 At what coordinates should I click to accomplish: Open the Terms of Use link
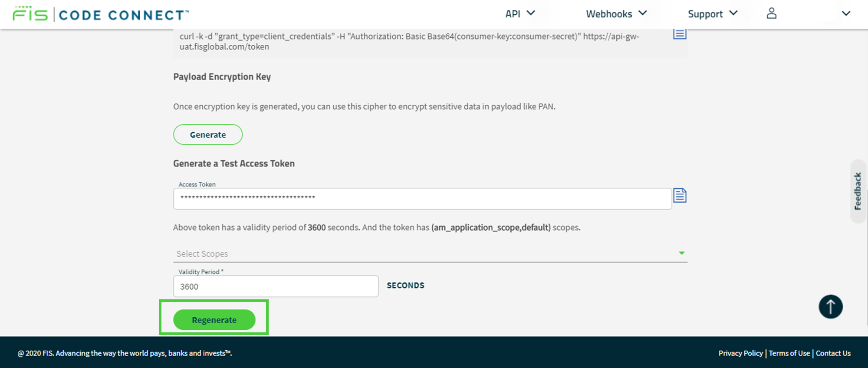pyautogui.click(x=789, y=353)
